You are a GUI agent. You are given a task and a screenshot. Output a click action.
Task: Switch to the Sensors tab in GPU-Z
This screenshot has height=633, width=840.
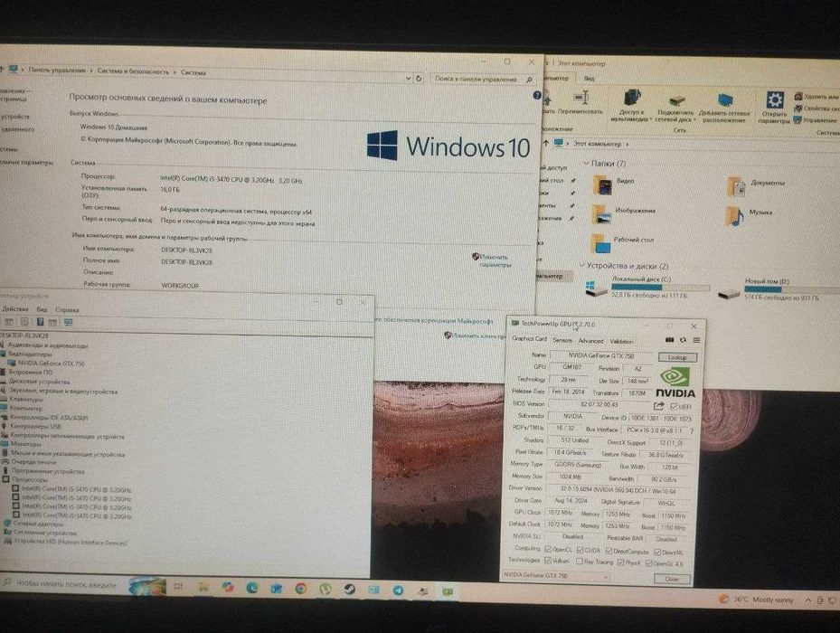click(x=562, y=340)
